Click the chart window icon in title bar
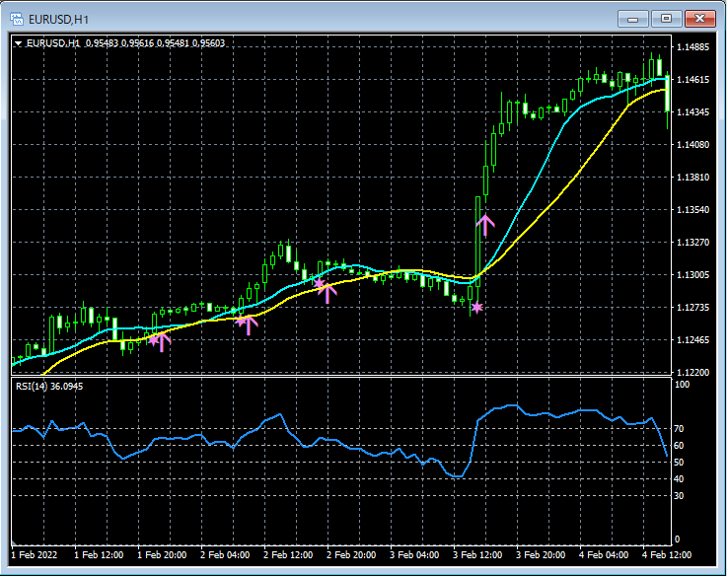The height and width of the screenshot is (576, 728). tap(17, 18)
